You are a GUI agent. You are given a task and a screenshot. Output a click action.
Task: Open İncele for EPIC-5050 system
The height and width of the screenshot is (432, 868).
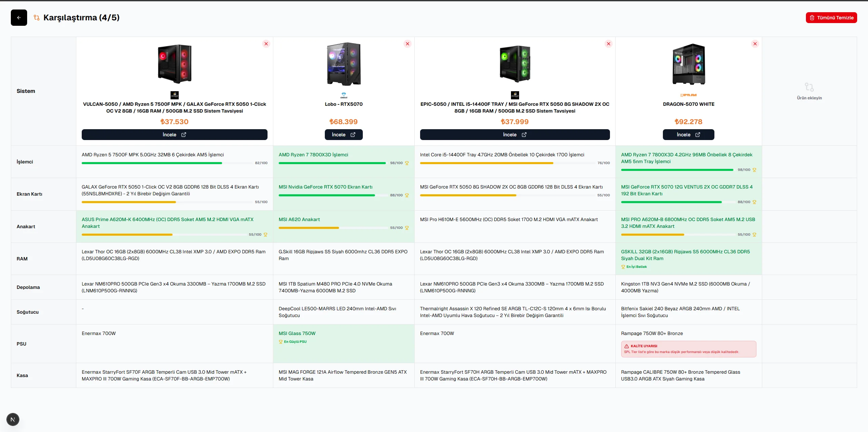pos(515,135)
